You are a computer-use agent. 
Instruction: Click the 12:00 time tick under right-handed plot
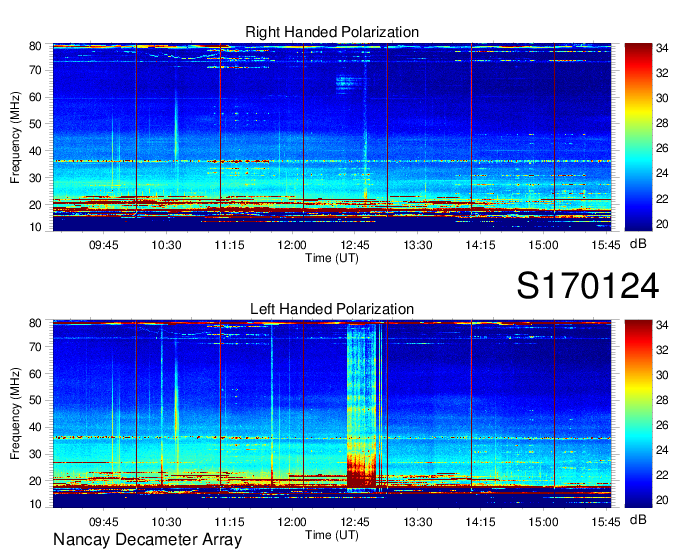tap(292, 245)
